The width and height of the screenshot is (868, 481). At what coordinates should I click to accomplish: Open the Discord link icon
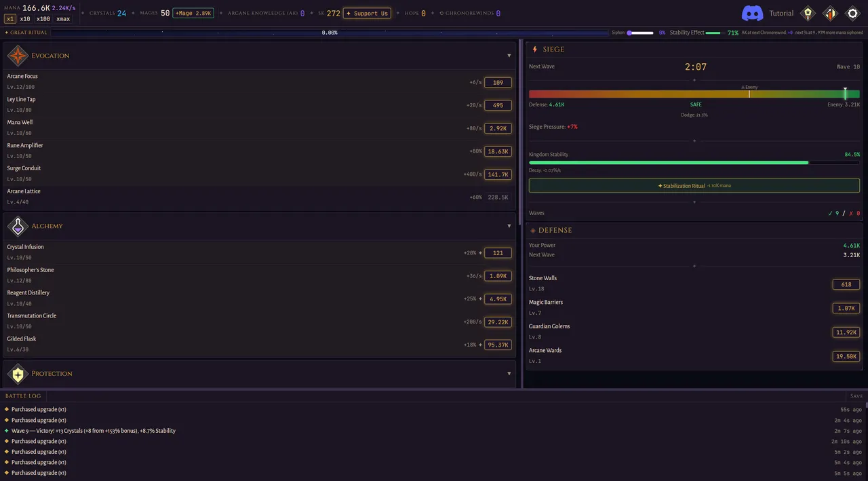tap(752, 13)
